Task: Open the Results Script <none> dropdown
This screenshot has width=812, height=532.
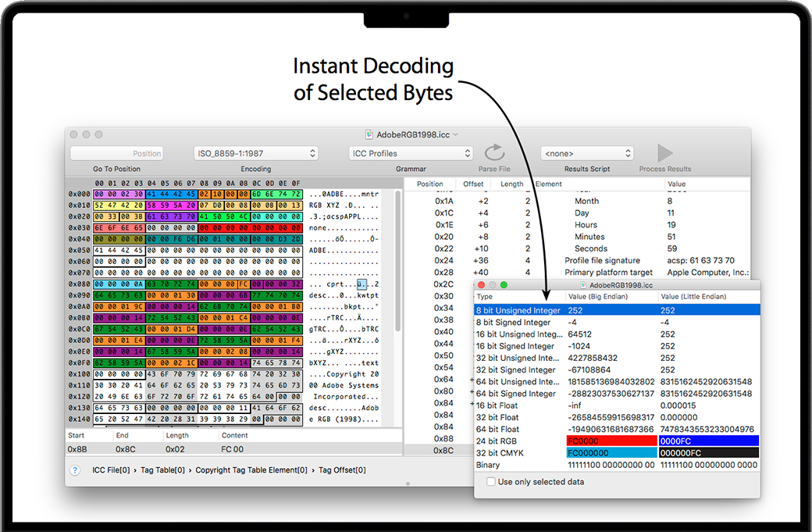Action: 586,154
